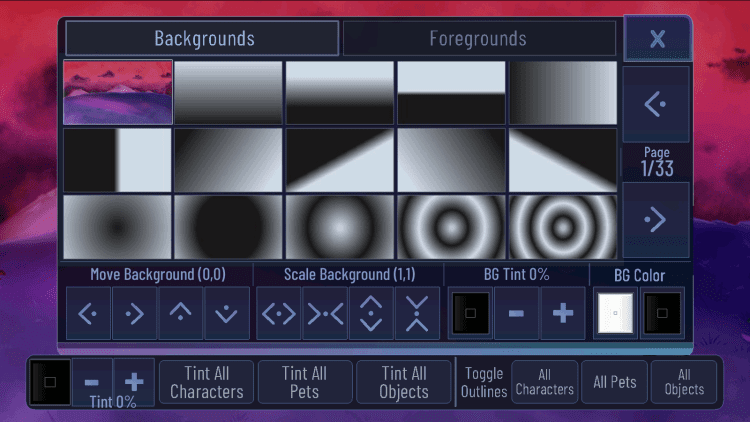The image size is (750, 422).
Task: Select the top-to-bottom gray fade background
Action: [x=228, y=92]
